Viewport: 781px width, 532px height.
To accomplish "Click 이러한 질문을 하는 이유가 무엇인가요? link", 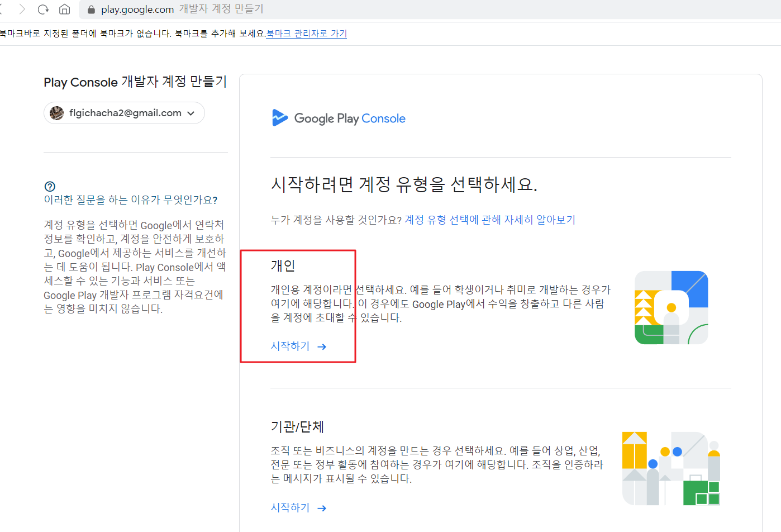I will coord(131,200).
